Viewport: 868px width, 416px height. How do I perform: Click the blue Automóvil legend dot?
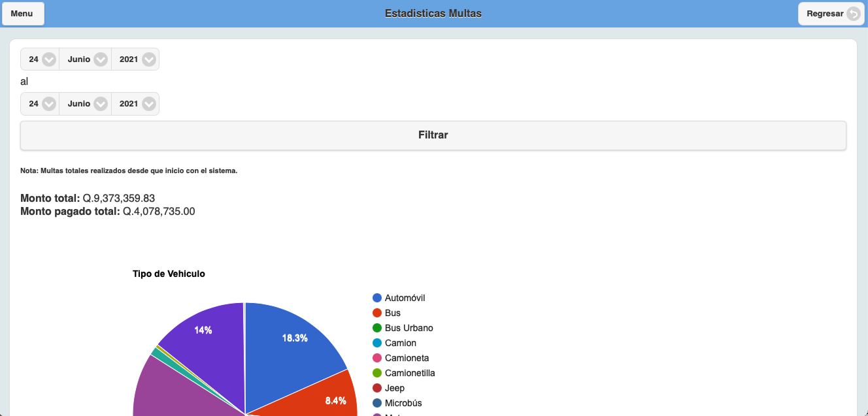pos(377,298)
